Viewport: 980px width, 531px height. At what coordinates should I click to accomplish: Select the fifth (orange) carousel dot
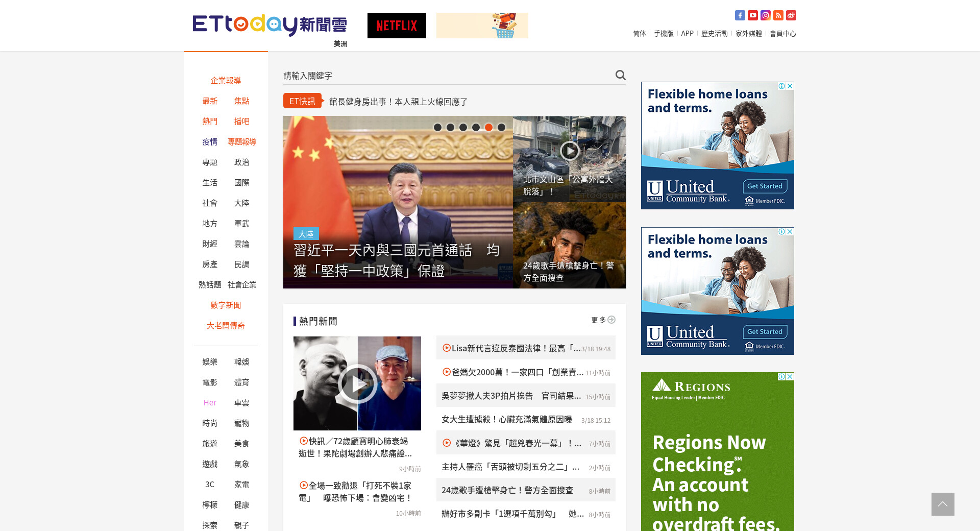(488, 128)
